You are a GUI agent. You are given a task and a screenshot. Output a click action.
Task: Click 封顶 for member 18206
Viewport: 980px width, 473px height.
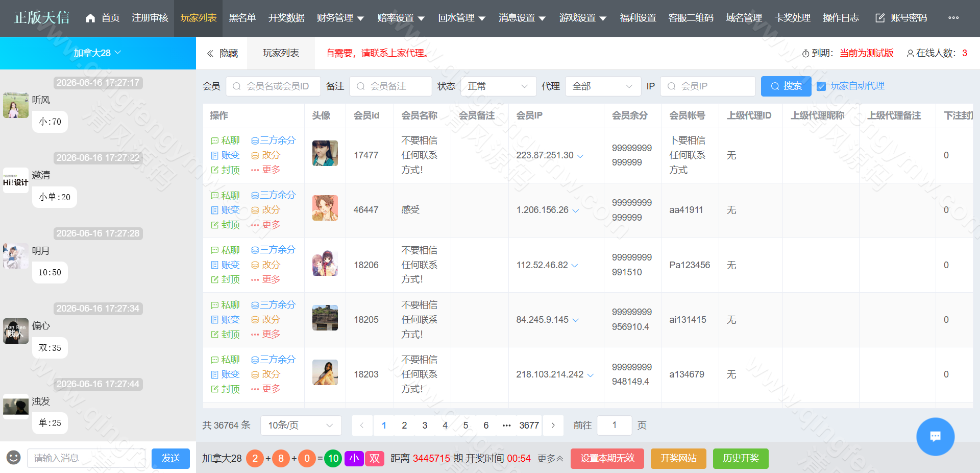[225, 279]
